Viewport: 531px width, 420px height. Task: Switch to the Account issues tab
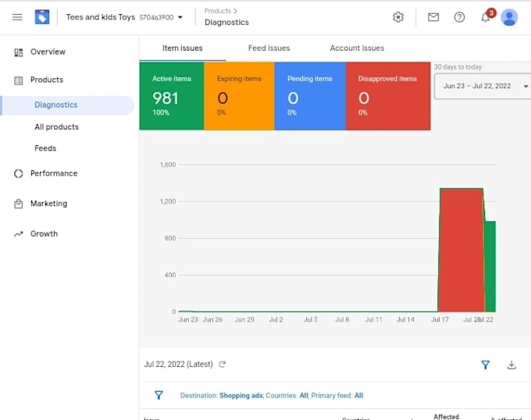(357, 48)
